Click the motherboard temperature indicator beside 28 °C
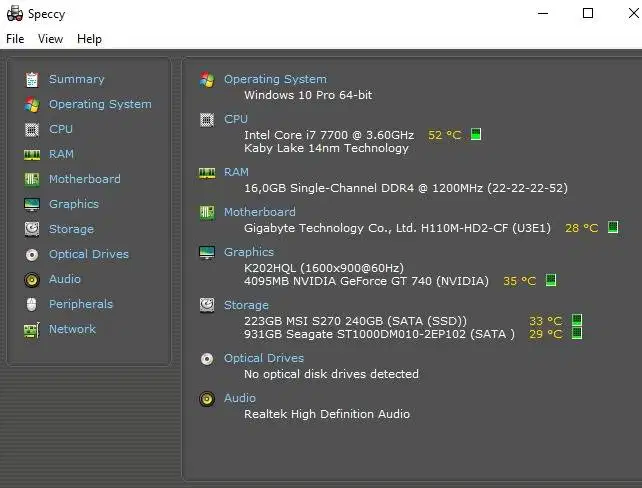The image size is (642, 488). [613, 227]
